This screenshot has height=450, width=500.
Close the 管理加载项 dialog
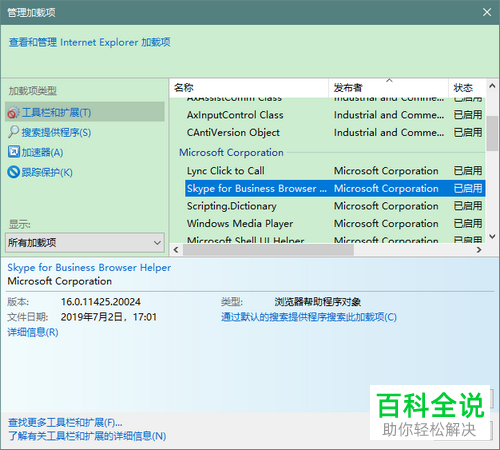coord(487,12)
